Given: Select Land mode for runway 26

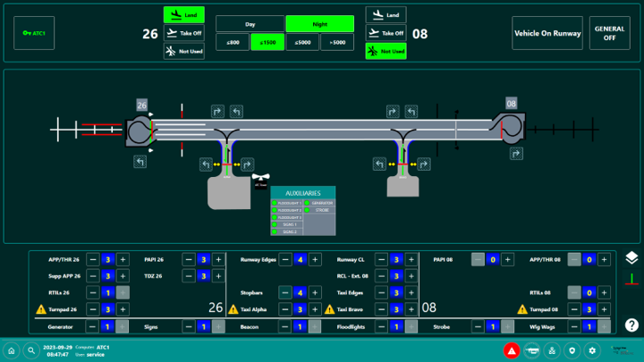Looking at the screenshot, I should pyautogui.click(x=183, y=14).
